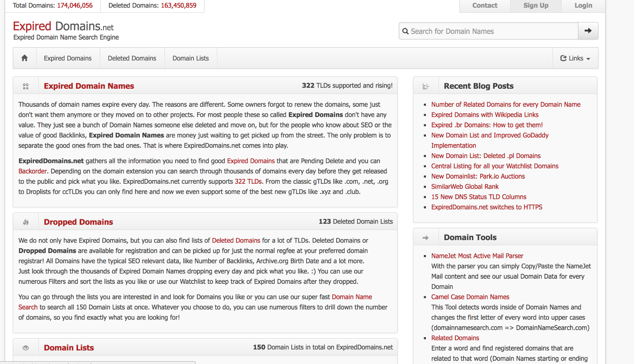The width and height of the screenshot is (634, 364).
Task: Toggle the Expired Domains panel view
Action: (x=26, y=86)
